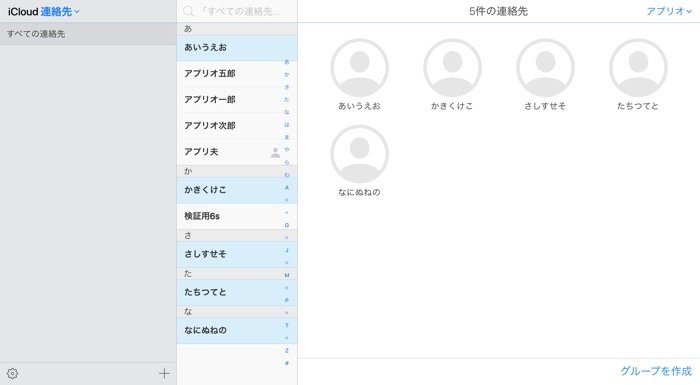700x385 pixels.
Task: Click the search magnifier icon
Action: click(189, 11)
